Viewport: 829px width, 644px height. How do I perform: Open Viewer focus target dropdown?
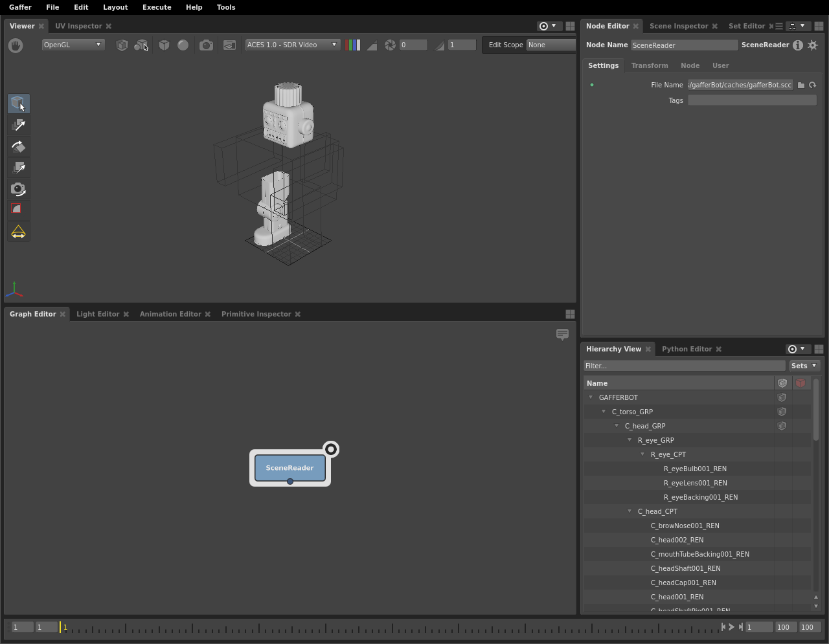[x=548, y=26]
